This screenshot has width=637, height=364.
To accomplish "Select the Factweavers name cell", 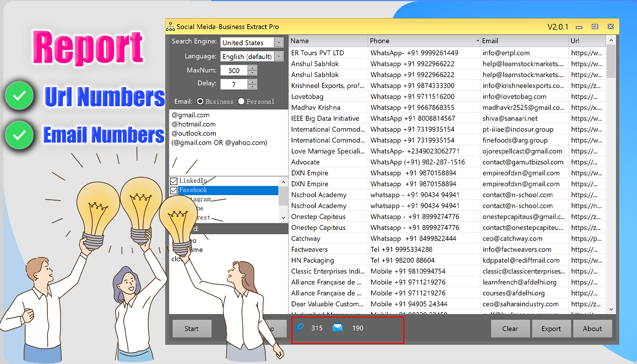I will (329, 249).
